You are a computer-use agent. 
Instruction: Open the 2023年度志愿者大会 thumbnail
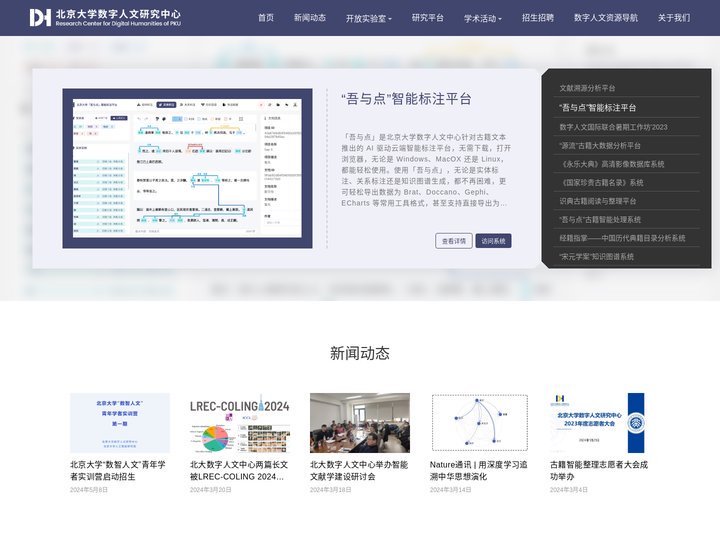click(600, 423)
